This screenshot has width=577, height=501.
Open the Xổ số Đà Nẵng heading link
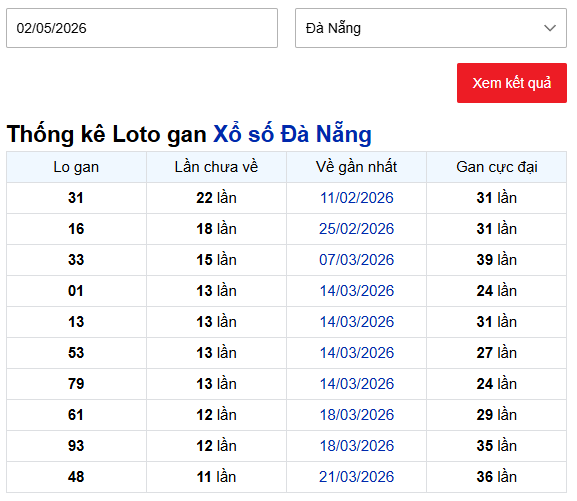[x=292, y=134]
